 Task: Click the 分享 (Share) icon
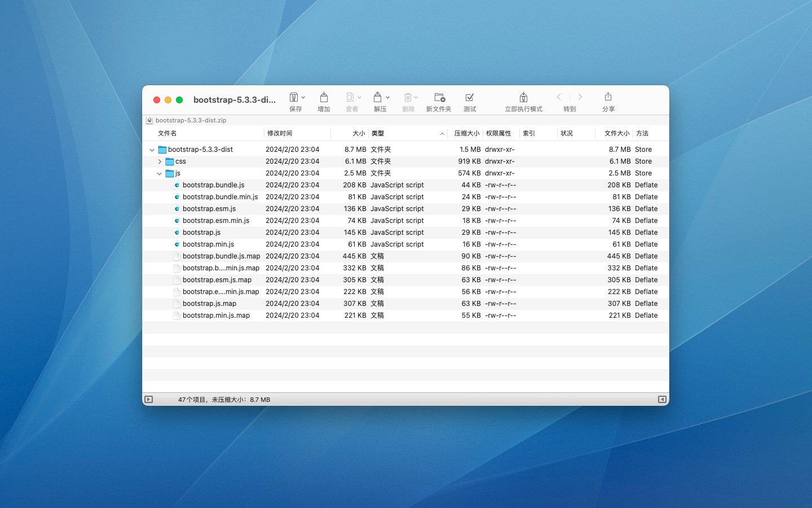click(x=608, y=97)
